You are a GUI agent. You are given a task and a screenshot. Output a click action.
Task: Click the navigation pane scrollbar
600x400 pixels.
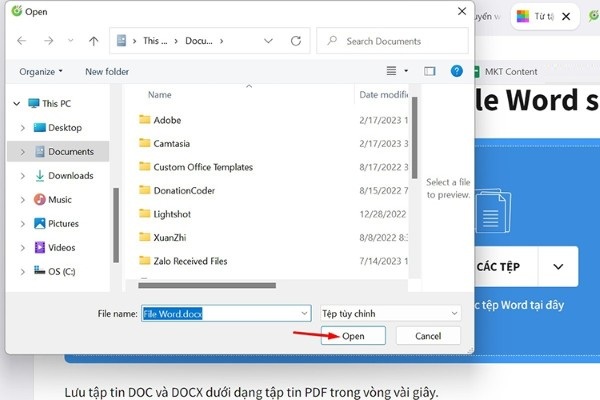[x=116, y=225]
